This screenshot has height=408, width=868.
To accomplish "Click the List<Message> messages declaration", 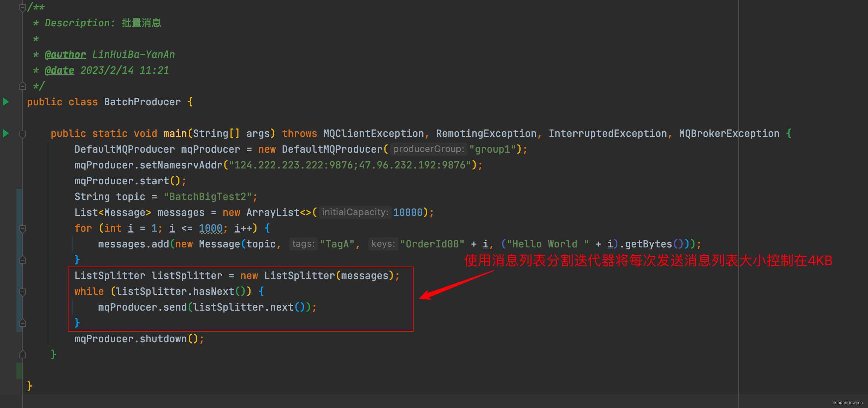I will click(140, 213).
